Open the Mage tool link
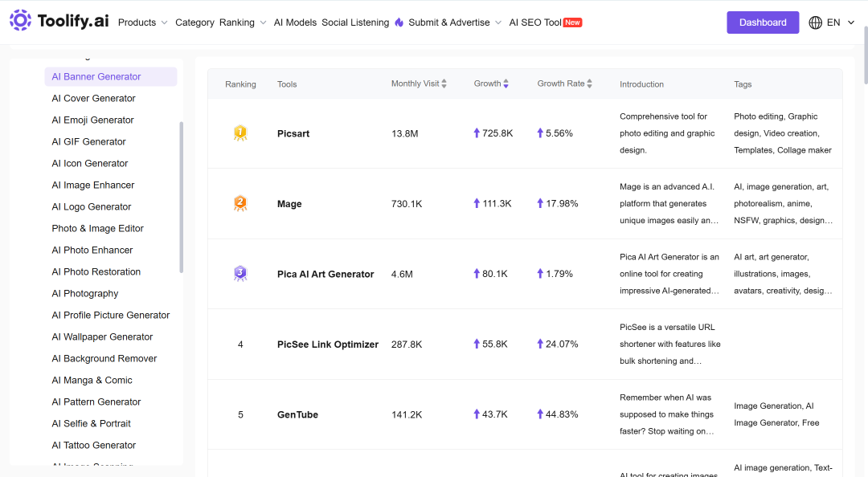The width and height of the screenshot is (868, 477). [x=289, y=204]
